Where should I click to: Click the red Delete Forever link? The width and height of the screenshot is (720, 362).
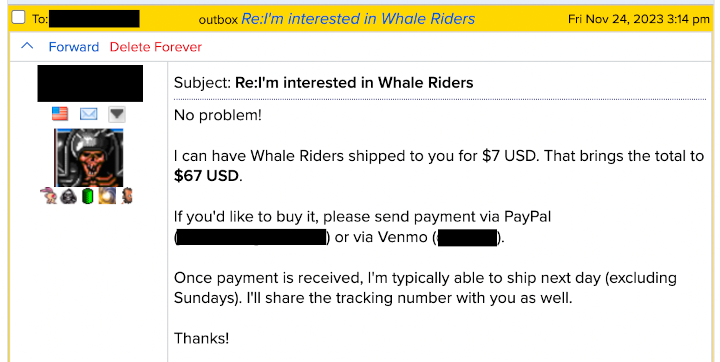(x=156, y=47)
